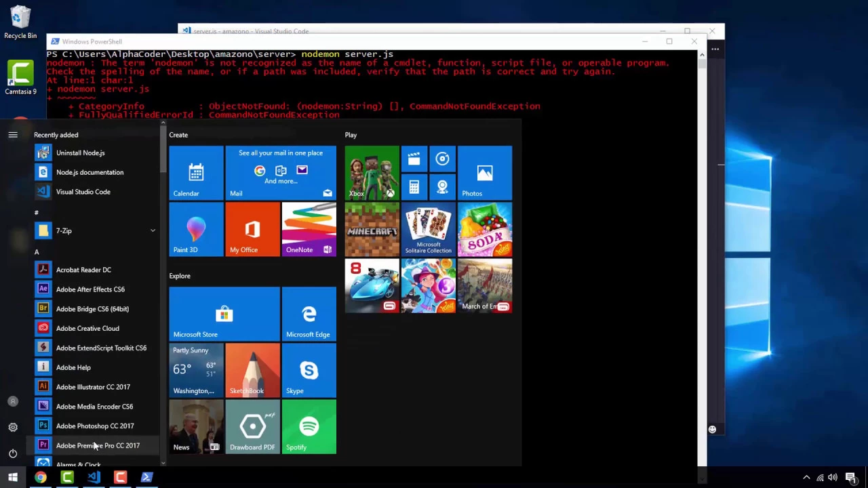Image resolution: width=868 pixels, height=488 pixels.
Task: Open the Asphalt 8 racing game tile
Action: (x=372, y=285)
